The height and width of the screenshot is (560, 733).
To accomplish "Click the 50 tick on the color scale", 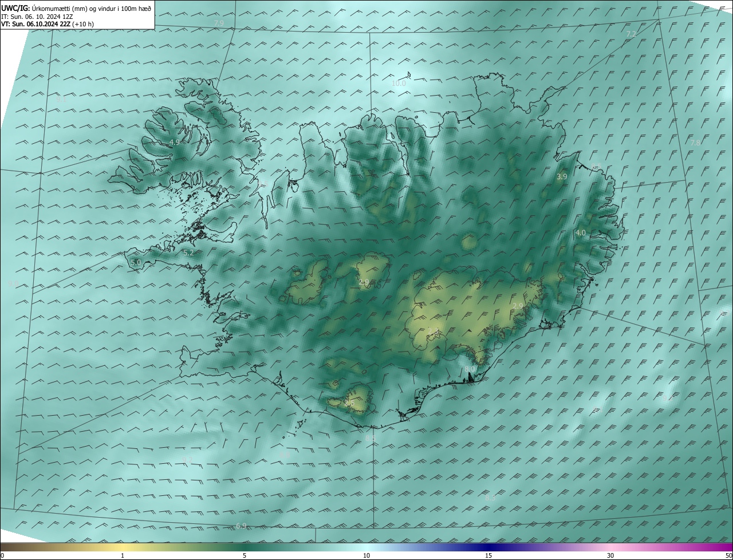I will [x=728, y=555].
